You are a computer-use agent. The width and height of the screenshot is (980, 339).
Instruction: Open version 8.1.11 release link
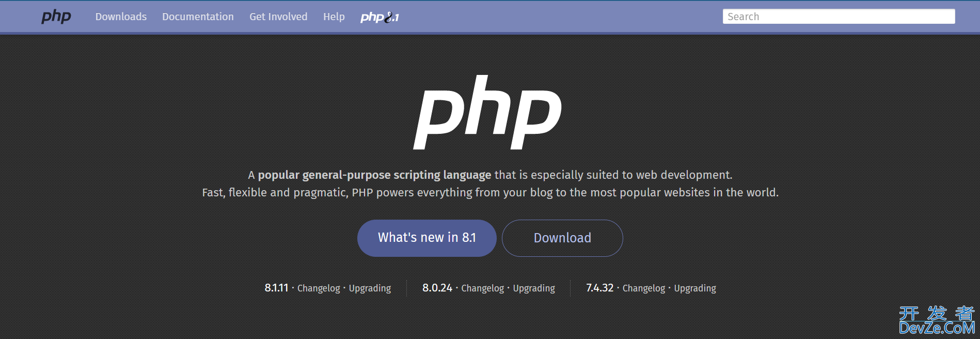tap(276, 288)
